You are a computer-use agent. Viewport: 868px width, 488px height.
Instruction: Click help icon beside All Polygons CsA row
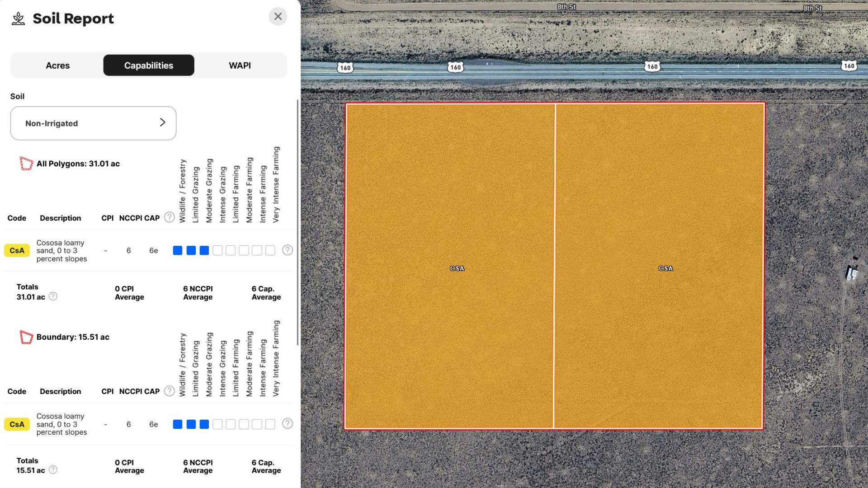click(x=287, y=250)
